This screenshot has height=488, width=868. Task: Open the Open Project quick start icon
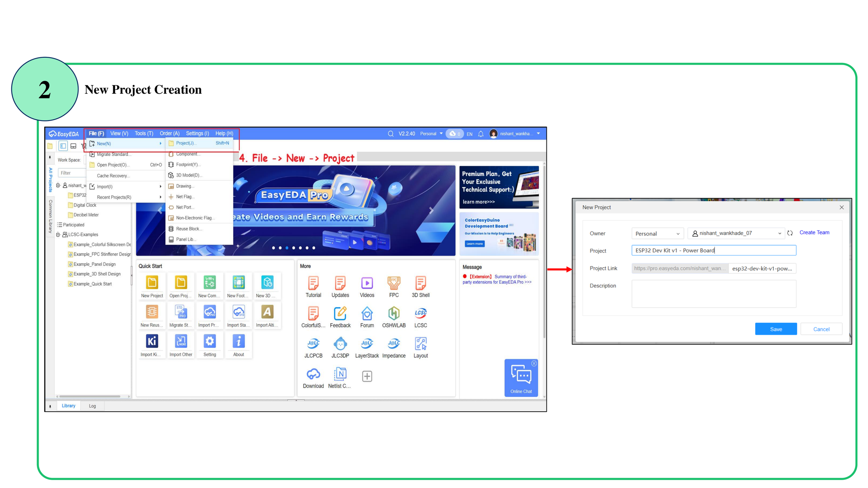click(181, 282)
